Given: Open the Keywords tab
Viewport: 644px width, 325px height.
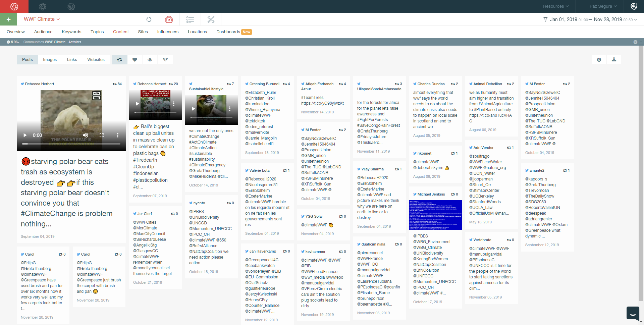Looking at the screenshot, I should point(71,32).
